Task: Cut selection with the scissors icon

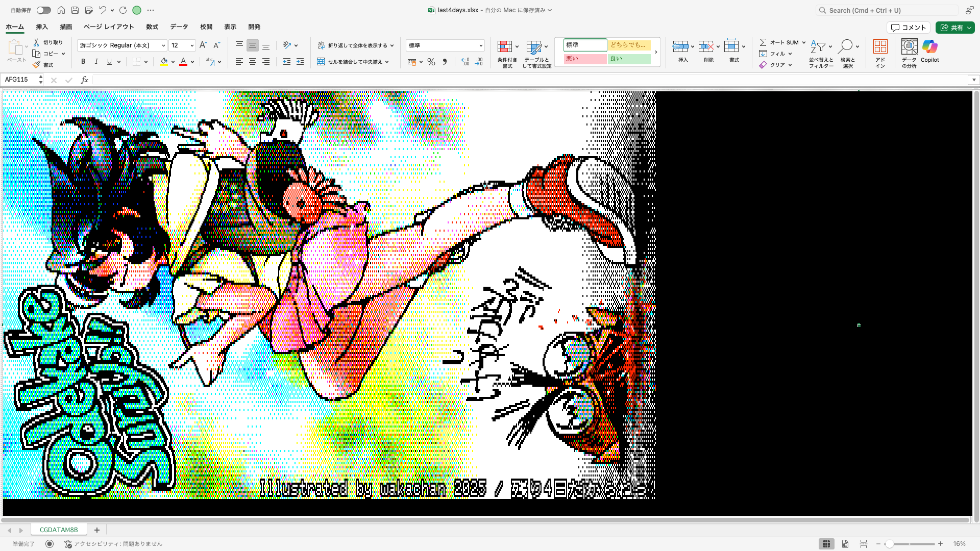Action: point(36,42)
